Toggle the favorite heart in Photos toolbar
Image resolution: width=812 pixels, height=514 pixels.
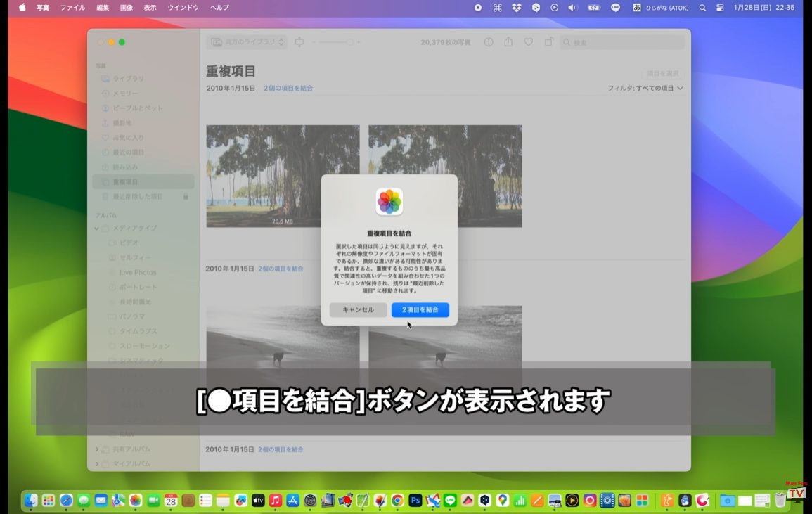click(528, 42)
